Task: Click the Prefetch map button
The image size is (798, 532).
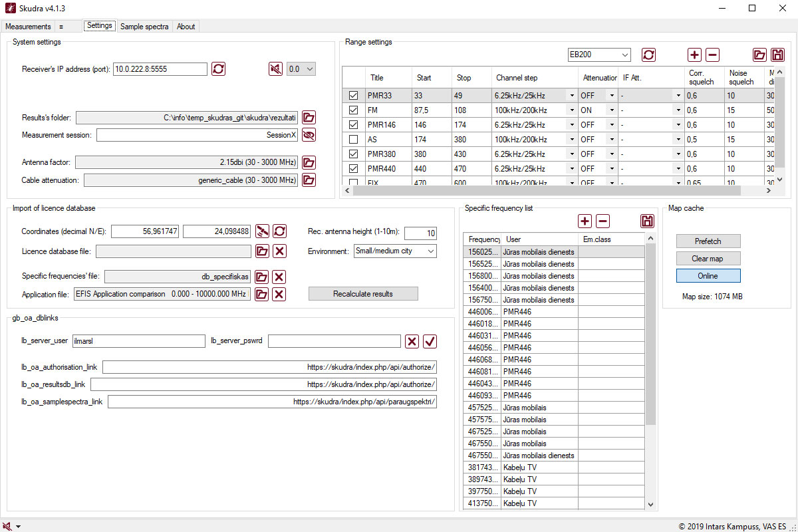Action: click(x=708, y=241)
